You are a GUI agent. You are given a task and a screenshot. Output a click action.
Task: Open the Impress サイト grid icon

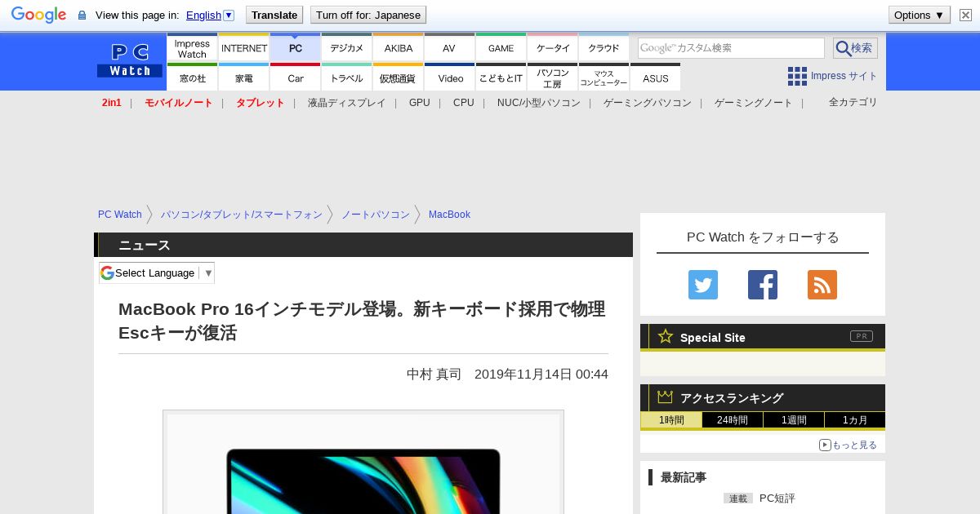797,76
